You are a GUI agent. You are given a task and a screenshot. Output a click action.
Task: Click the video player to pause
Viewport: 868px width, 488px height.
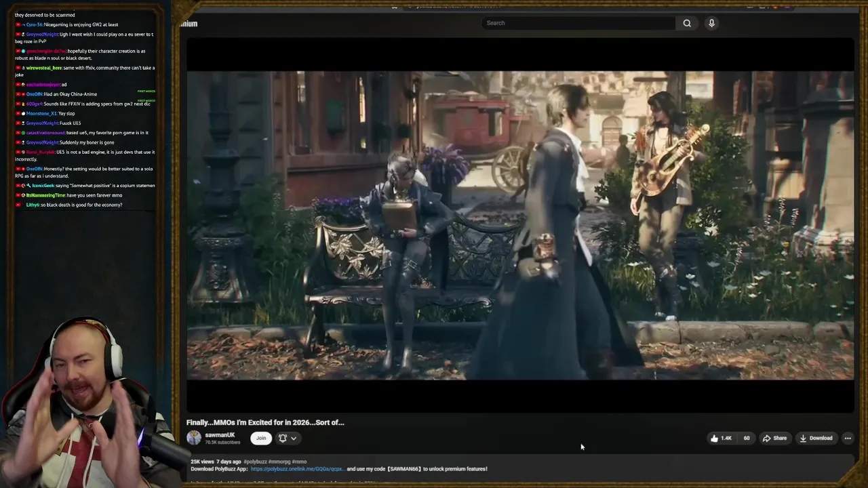(520, 225)
